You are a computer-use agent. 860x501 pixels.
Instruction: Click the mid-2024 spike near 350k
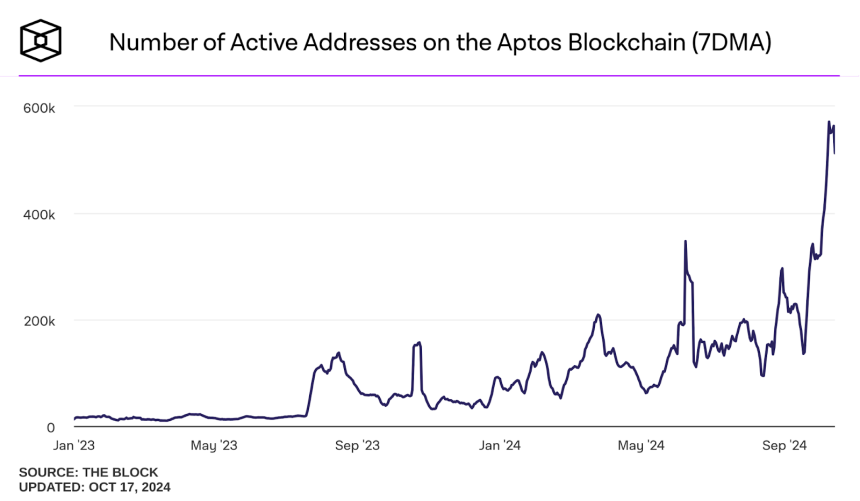685,241
